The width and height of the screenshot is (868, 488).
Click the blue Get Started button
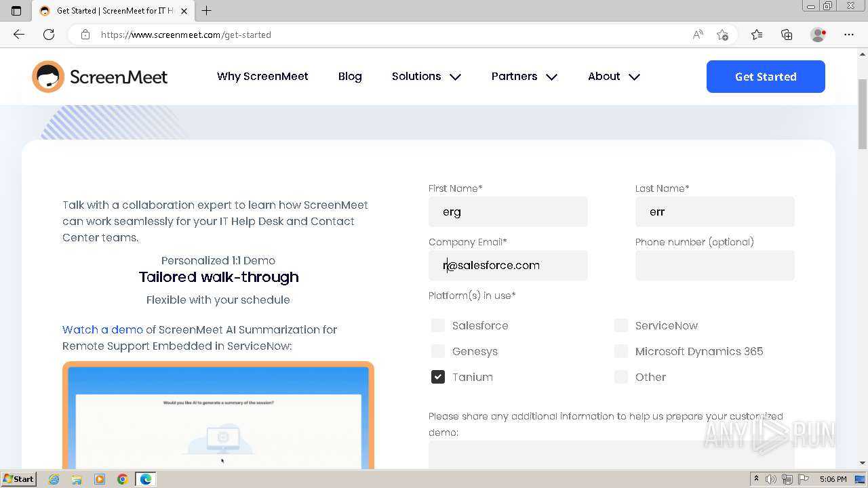(x=766, y=77)
